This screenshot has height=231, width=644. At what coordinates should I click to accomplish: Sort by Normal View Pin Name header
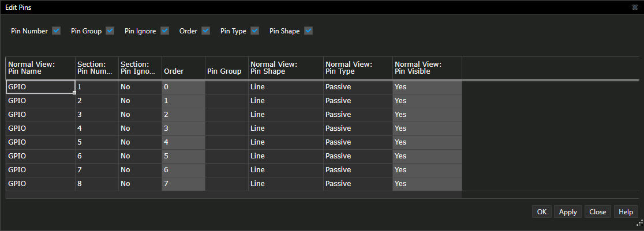tap(40, 68)
